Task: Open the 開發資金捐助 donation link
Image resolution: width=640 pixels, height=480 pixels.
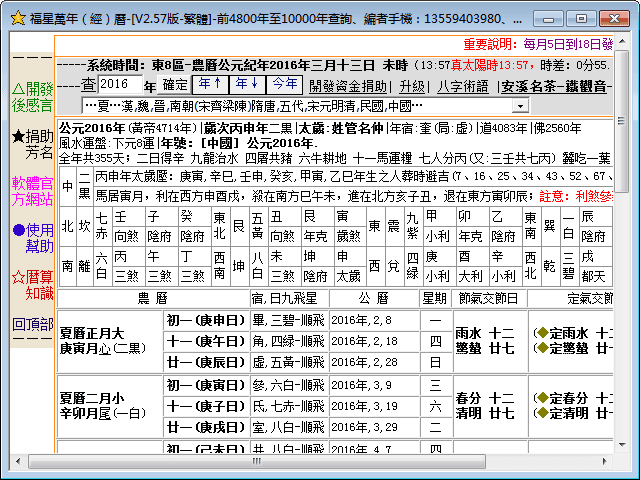Action: point(350,86)
